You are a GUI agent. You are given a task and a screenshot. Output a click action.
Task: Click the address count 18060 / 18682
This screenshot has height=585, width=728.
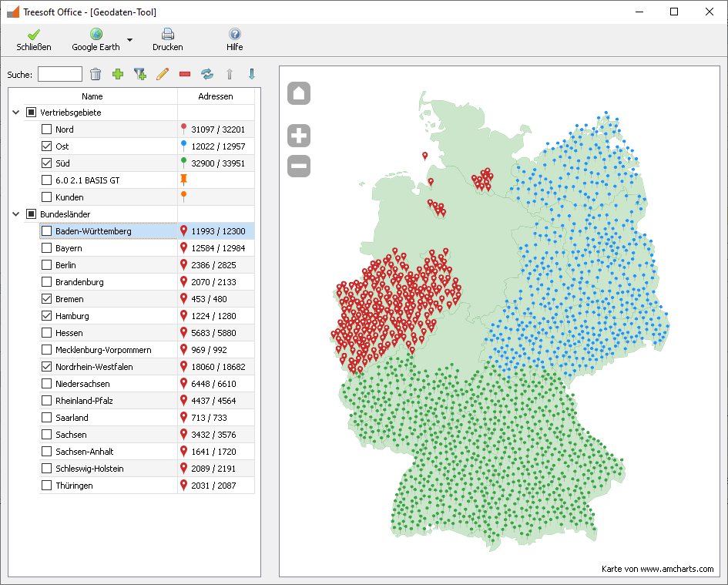218,367
